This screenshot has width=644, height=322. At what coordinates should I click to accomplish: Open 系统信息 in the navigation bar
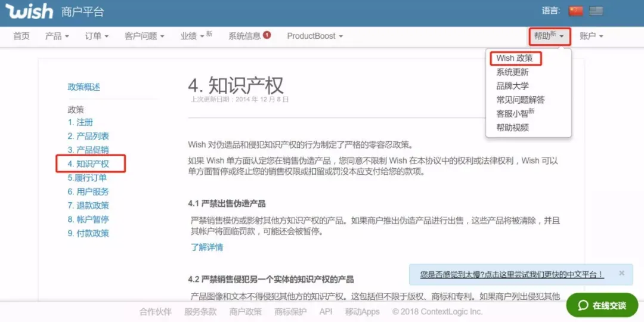point(245,36)
